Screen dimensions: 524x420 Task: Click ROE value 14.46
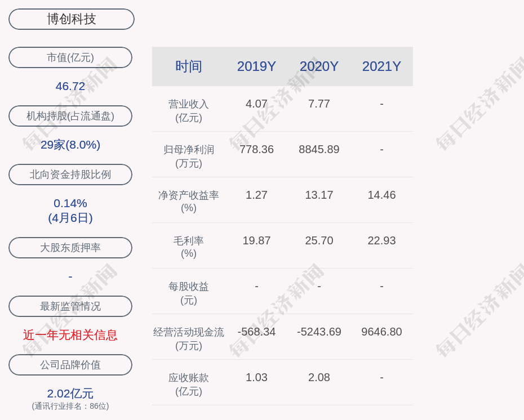[x=381, y=195]
